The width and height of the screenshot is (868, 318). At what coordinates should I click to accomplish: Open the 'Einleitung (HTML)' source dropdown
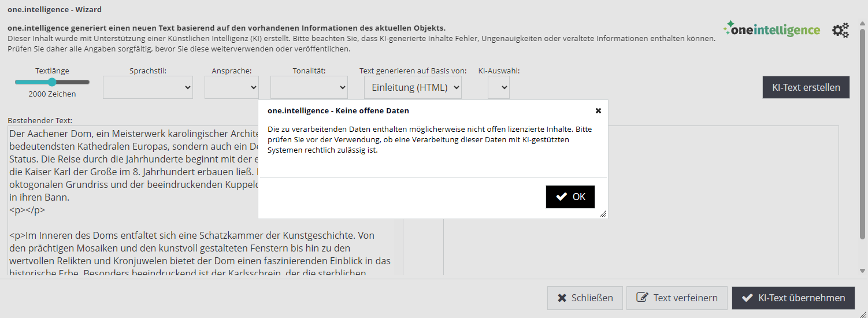(413, 87)
